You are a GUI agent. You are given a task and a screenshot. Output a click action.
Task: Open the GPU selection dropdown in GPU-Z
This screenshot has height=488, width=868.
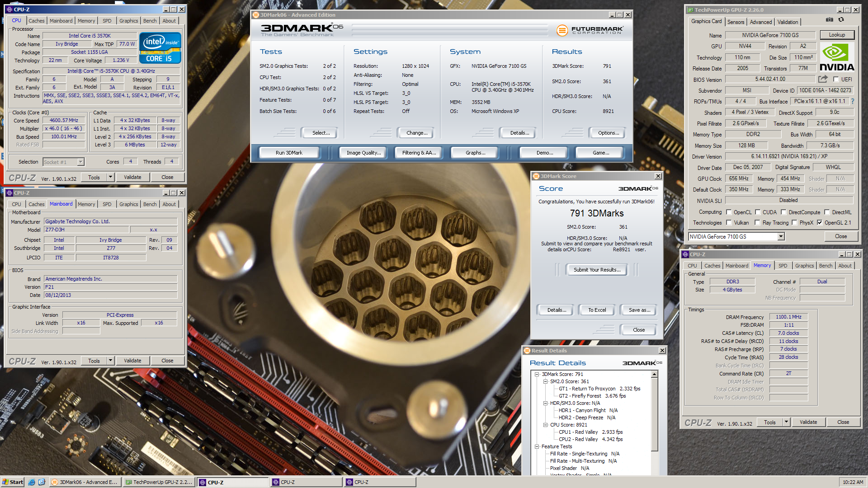[781, 237]
